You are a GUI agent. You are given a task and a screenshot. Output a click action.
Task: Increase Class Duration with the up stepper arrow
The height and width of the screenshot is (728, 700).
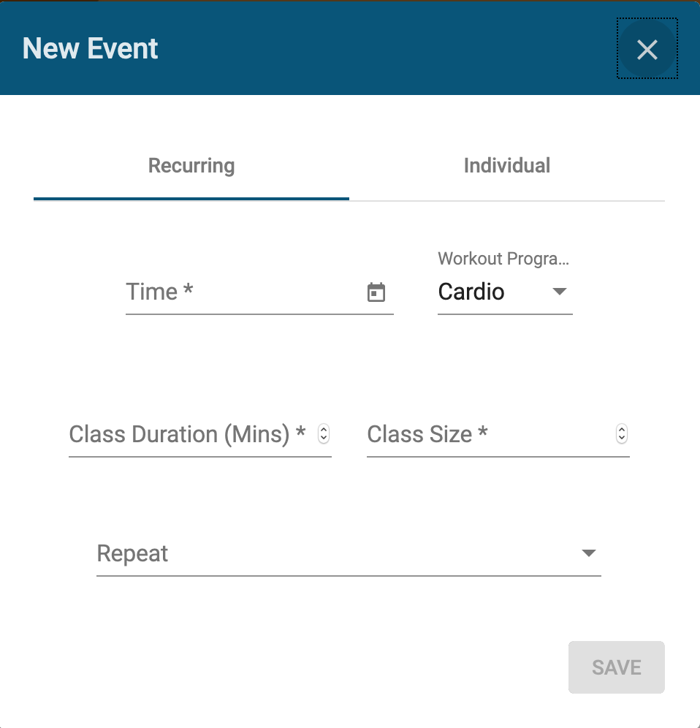(x=324, y=430)
